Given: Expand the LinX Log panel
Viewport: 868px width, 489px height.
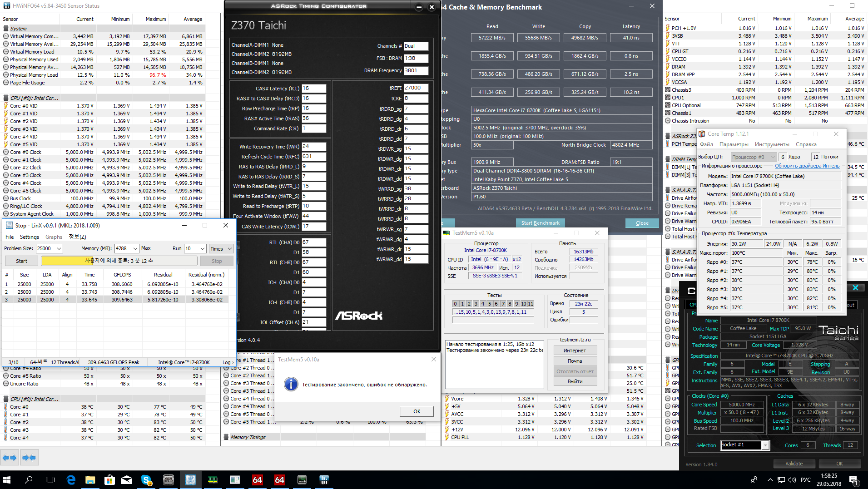Looking at the screenshot, I should tap(228, 362).
